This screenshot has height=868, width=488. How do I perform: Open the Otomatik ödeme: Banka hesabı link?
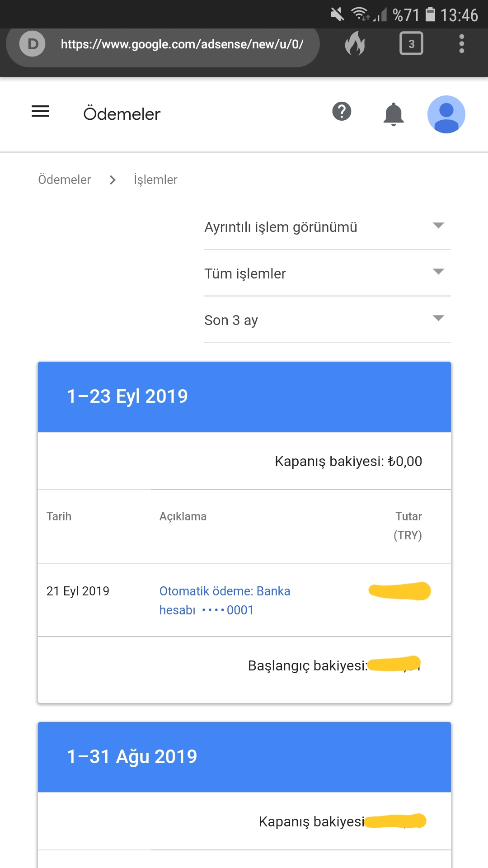[225, 600]
